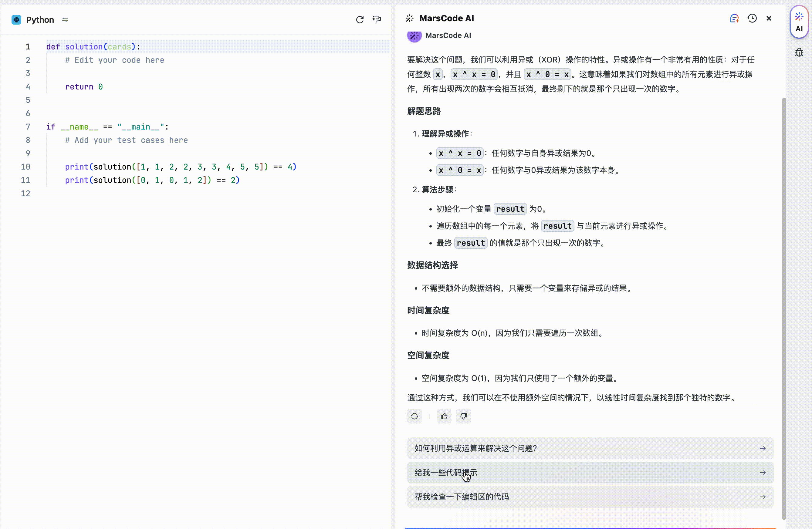Click the format code paint-roller icon
812x529 pixels.
pyautogui.click(x=377, y=20)
